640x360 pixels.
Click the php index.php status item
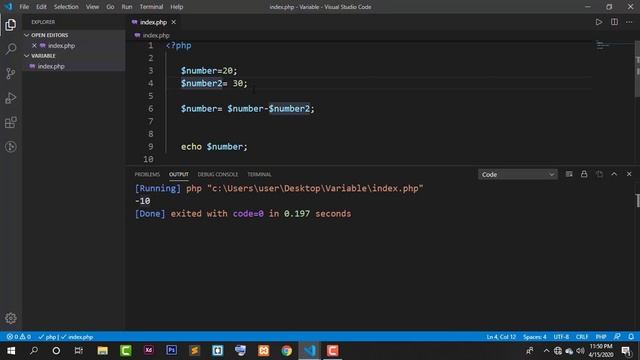(66, 337)
